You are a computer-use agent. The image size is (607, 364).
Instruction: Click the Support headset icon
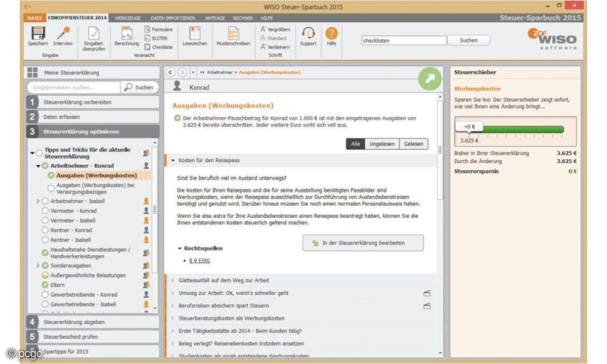(x=308, y=33)
